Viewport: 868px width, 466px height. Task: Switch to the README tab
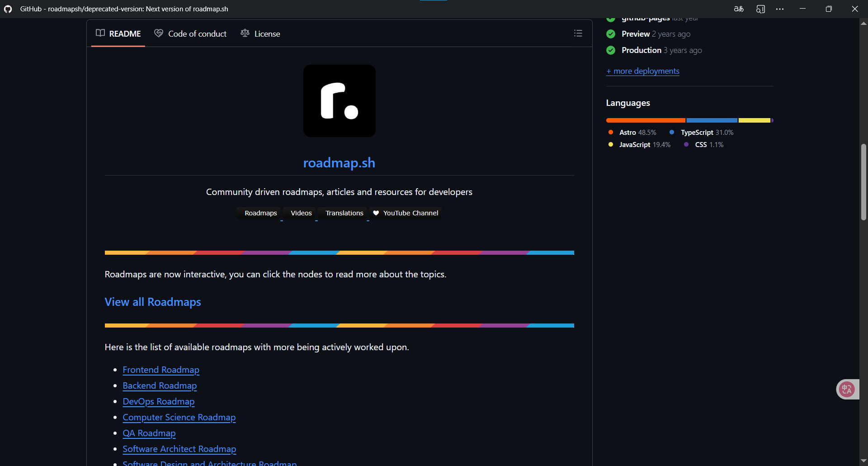point(118,33)
